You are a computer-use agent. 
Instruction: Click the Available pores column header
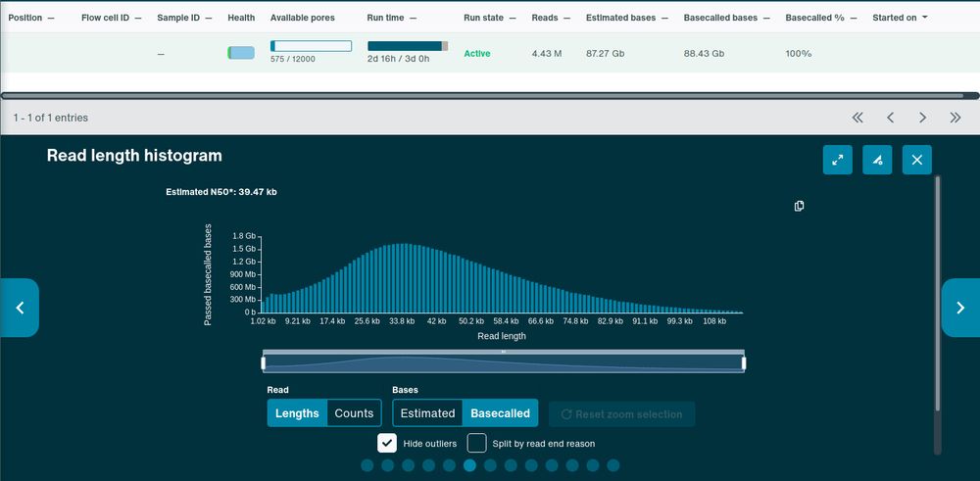303,18
